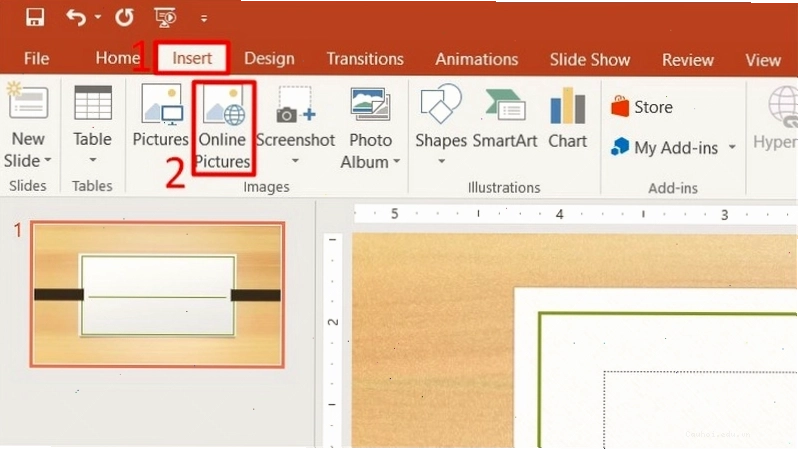This screenshot has width=798, height=451.
Task: Open the File tab
Action: pos(37,59)
